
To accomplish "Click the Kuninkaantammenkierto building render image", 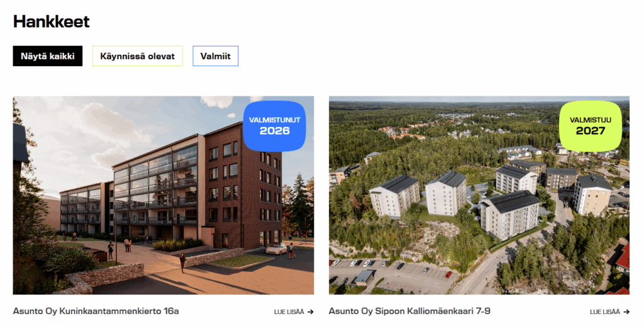I will pos(164,195).
